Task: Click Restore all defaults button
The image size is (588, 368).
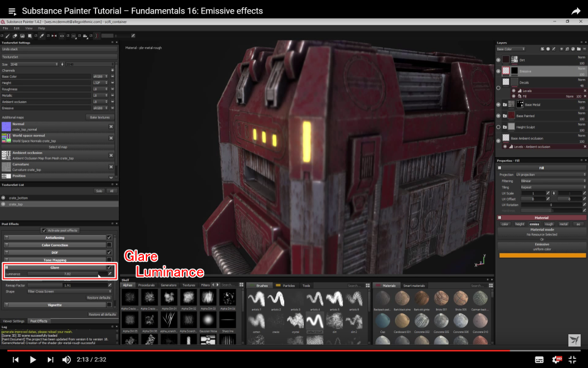Action: tap(102, 314)
